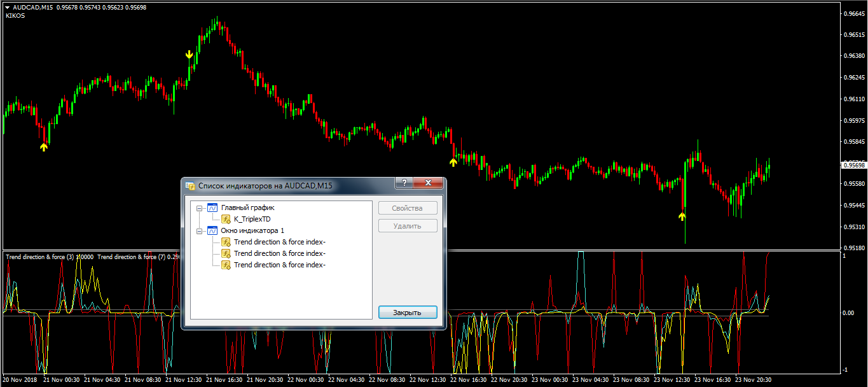
Task: Open the AUDCAD,M15 chart triangle menu
Action: pos(6,7)
